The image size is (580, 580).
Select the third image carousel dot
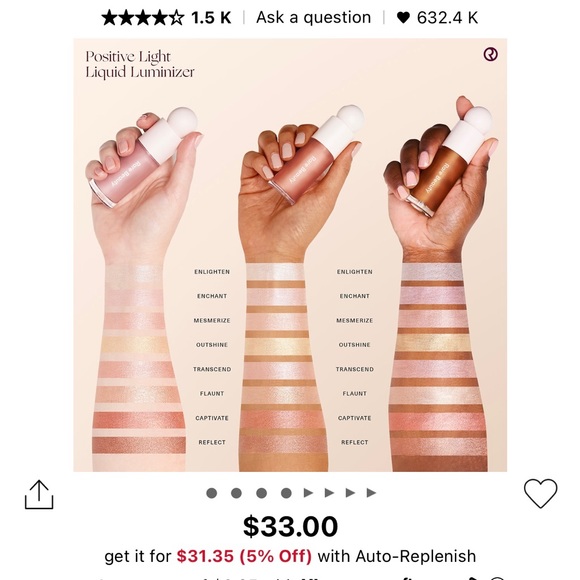pyautogui.click(x=262, y=493)
